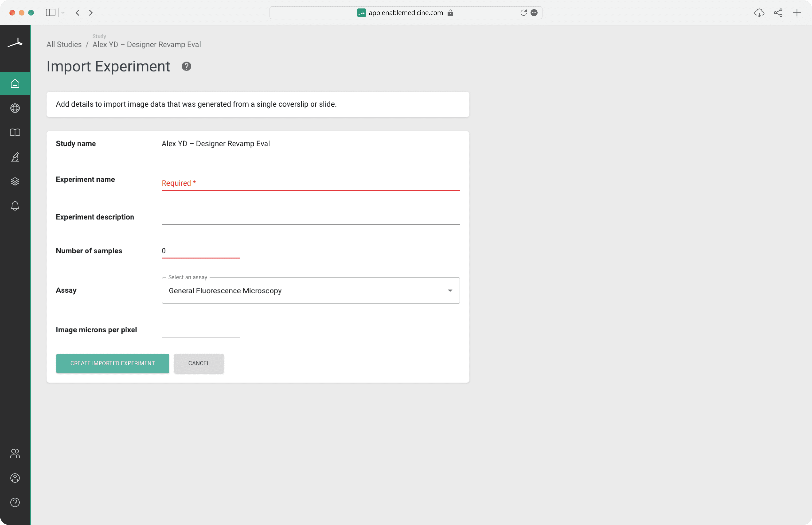This screenshot has width=812, height=525.
Task: Open a new browser tab with plus
Action: tap(797, 13)
